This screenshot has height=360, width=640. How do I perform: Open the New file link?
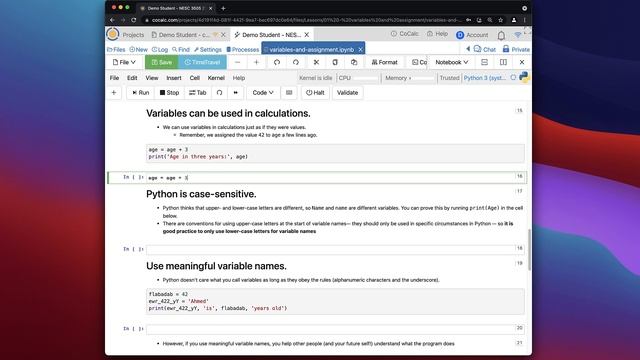coord(138,49)
